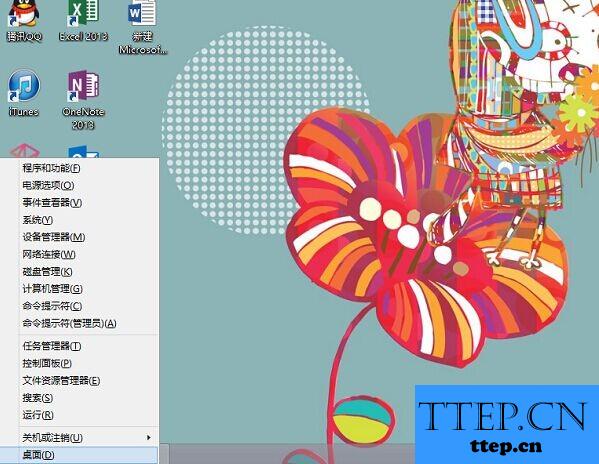This screenshot has height=464, width=599.
Task: Open the new Microsoft Word document icon
Action: coord(142,27)
